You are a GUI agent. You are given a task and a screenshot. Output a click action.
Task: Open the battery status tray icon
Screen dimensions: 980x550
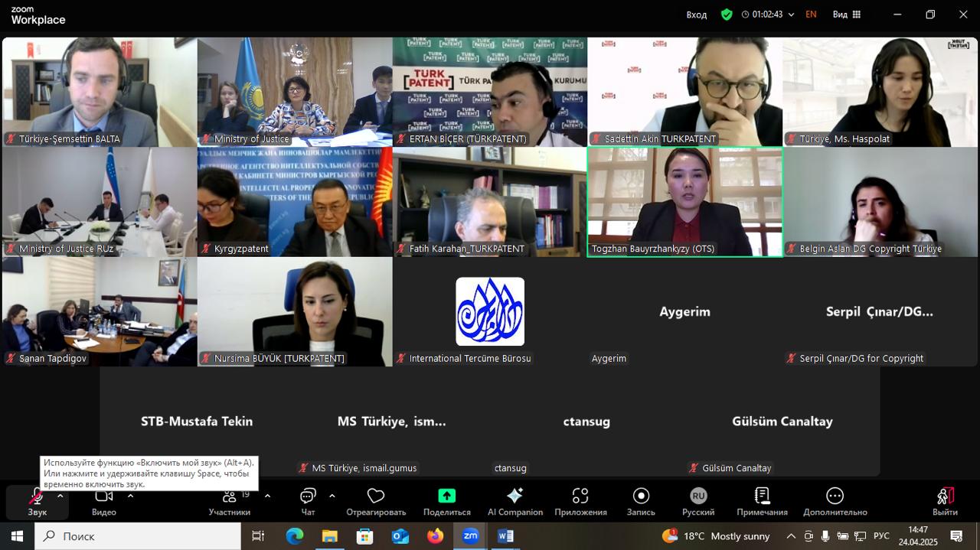tap(842, 536)
